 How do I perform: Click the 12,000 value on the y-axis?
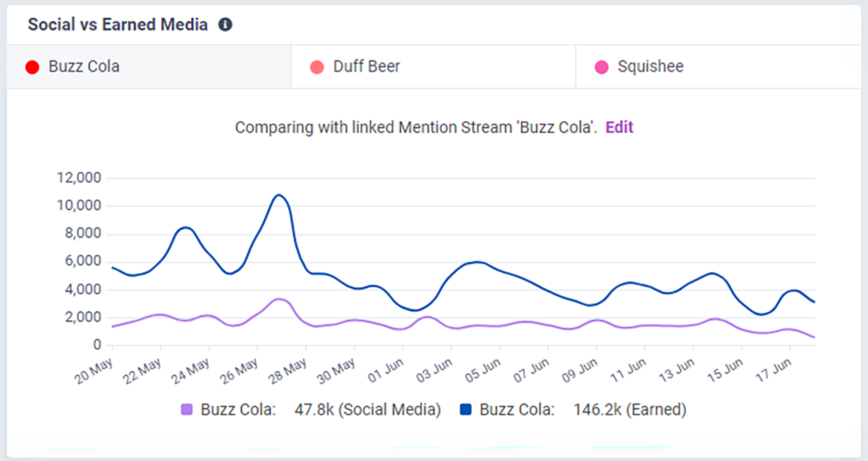coord(80,177)
